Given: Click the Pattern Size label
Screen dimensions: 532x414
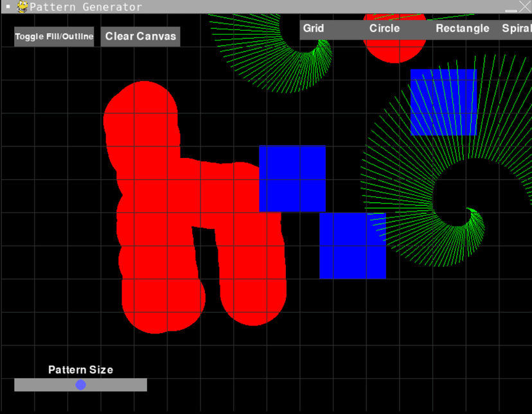Looking at the screenshot, I should pos(80,370).
